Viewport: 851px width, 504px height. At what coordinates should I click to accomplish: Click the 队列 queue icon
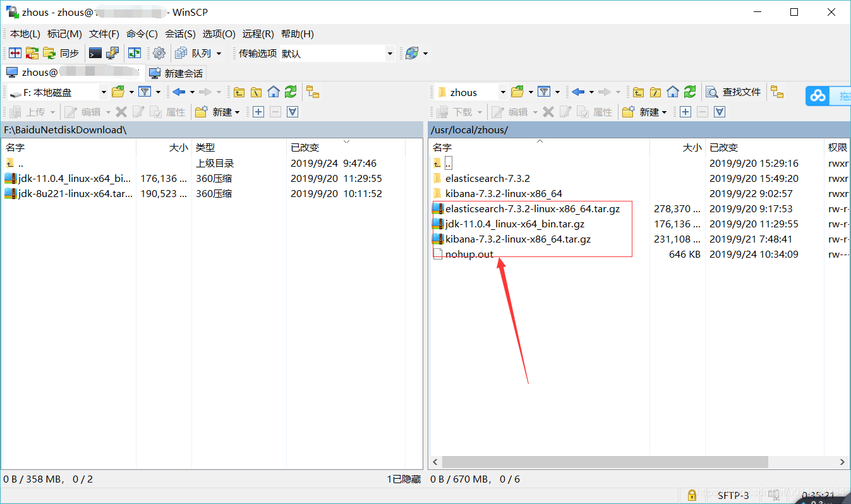(181, 54)
